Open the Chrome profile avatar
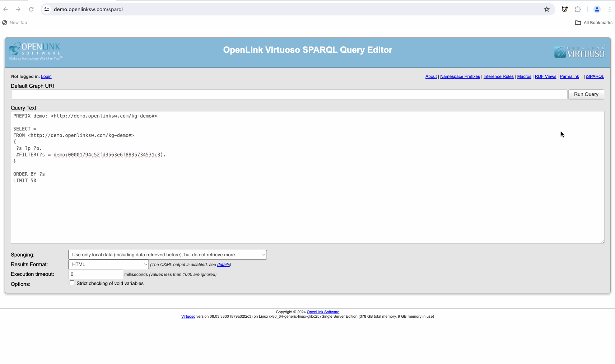 pos(597,9)
